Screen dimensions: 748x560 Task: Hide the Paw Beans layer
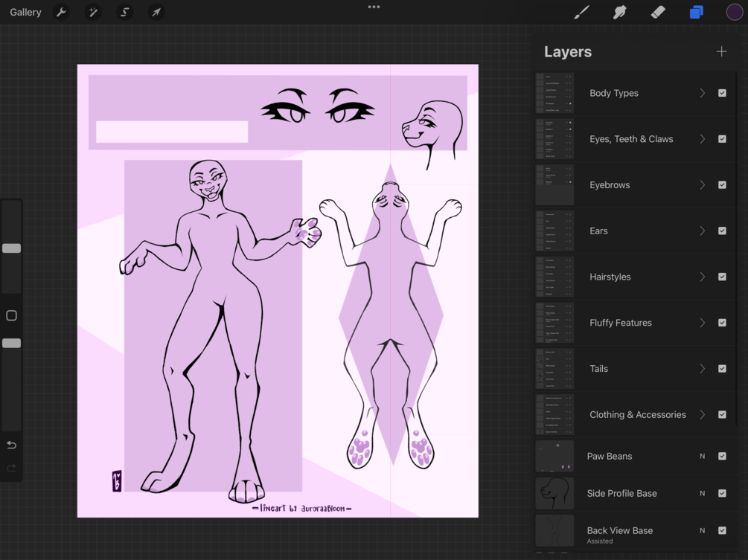tap(722, 456)
